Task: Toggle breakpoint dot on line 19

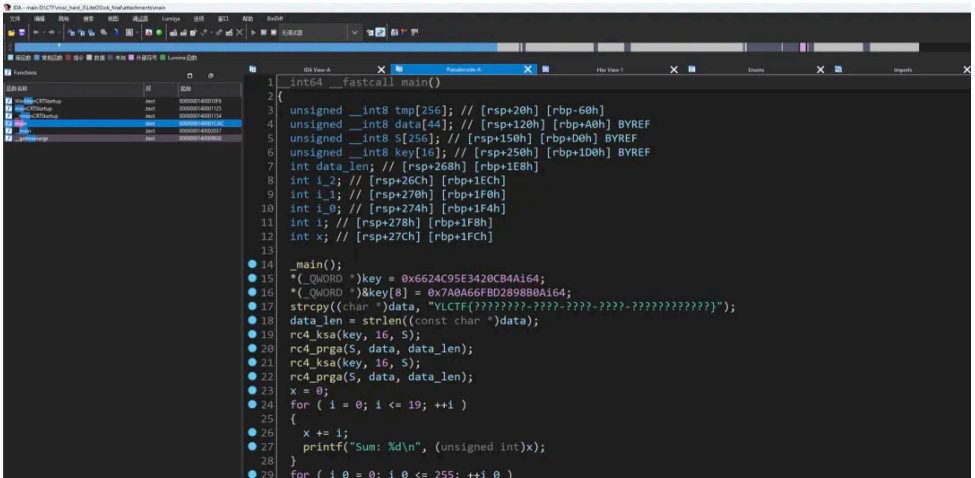Action: point(252,334)
